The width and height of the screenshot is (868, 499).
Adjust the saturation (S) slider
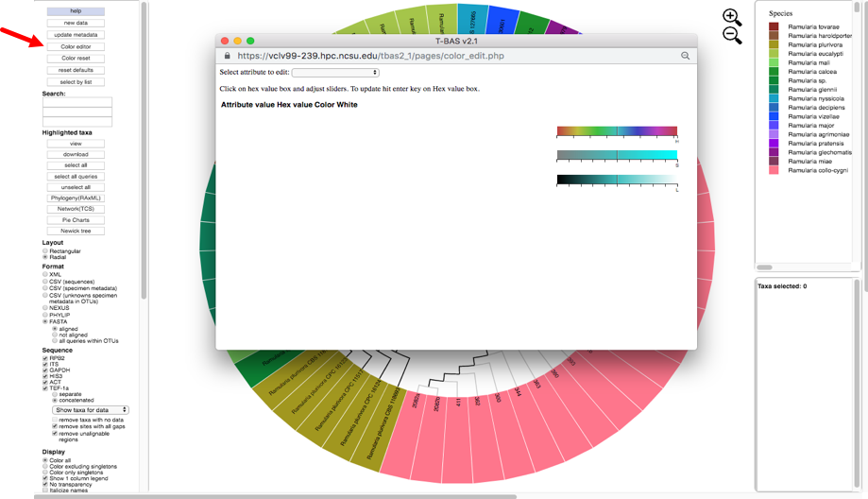tap(617, 155)
